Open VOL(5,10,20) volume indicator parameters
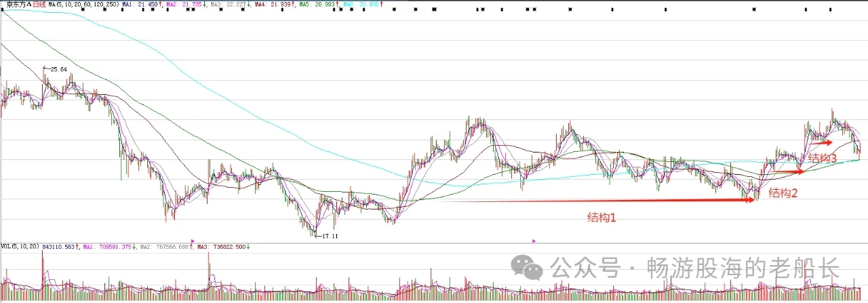The height and width of the screenshot is (303, 868). click(x=20, y=247)
